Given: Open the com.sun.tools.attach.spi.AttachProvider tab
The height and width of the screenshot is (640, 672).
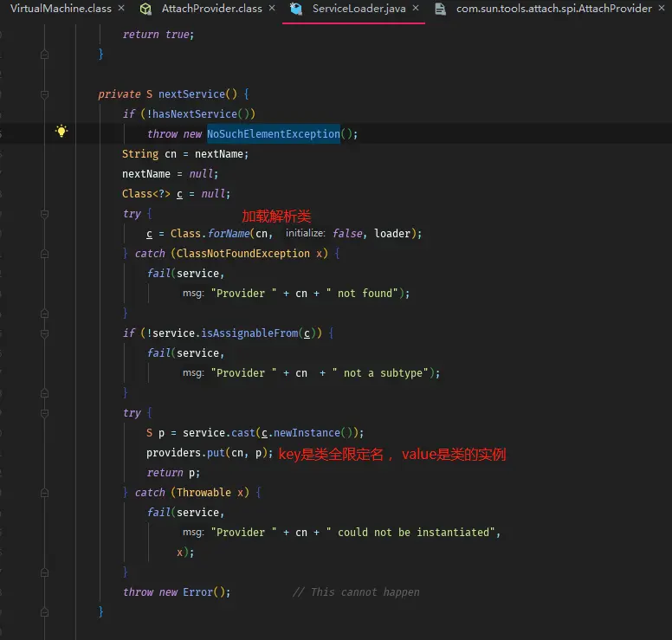Looking at the screenshot, I should coord(553,8).
